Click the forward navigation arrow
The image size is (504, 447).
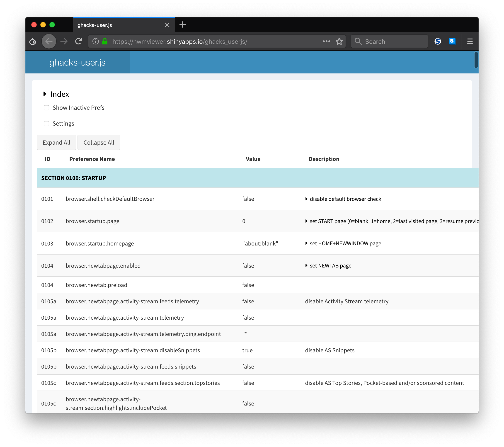click(64, 41)
